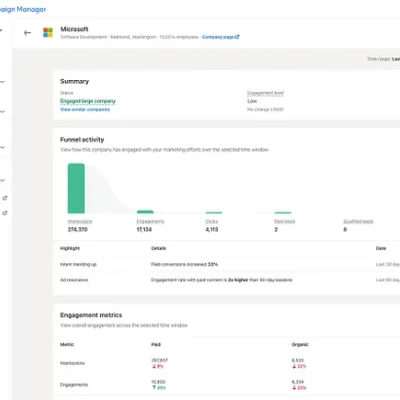This screenshot has width=400, height=400.
Task: Click the View similar companies link
Action: [x=85, y=109]
